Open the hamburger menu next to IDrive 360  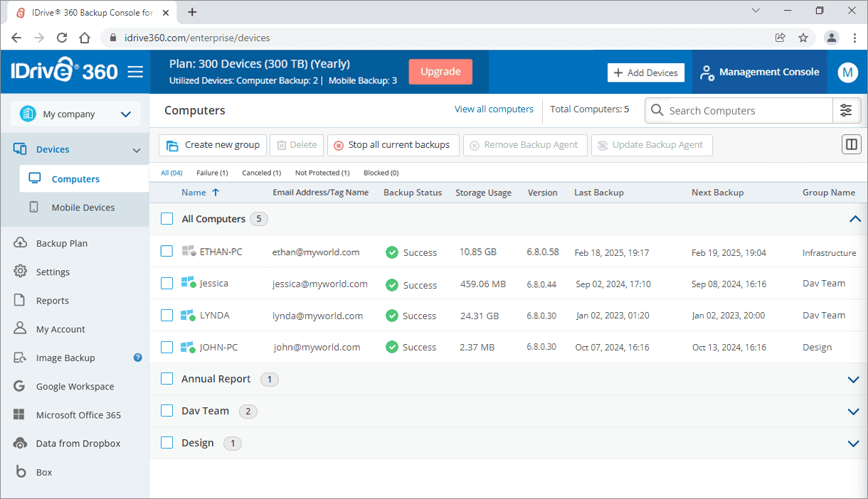tap(135, 72)
